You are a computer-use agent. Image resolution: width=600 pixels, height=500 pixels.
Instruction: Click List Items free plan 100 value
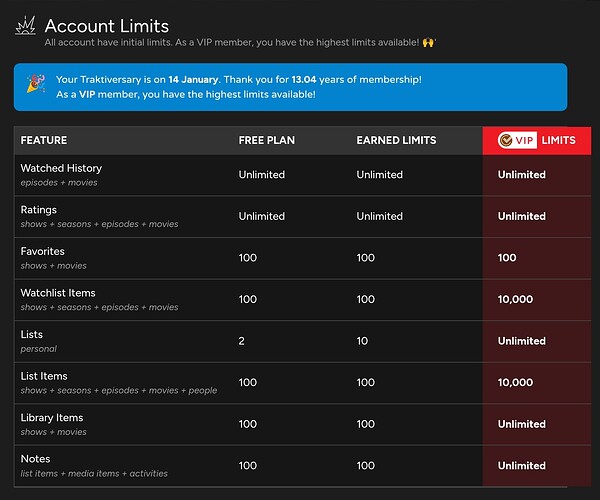coord(248,383)
